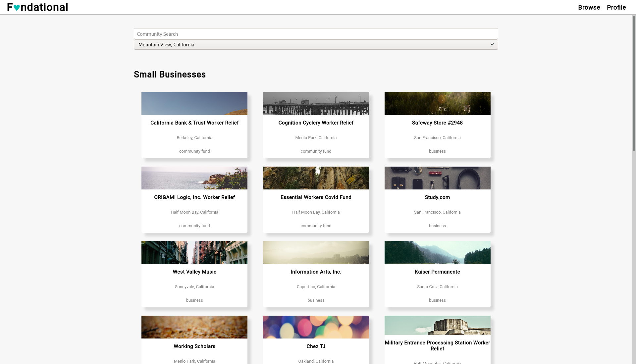Focus the Community Search field

coord(315,34)
